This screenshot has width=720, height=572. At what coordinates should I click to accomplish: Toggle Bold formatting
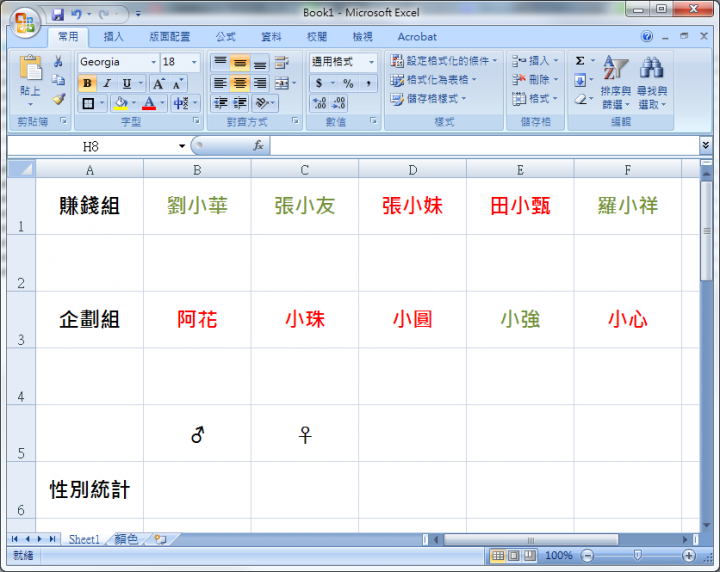(x=87, y=84)
